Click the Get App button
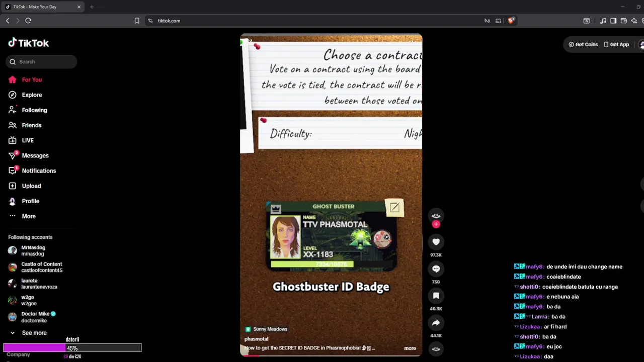The image size is (644, 362). (x=616, y=44)
